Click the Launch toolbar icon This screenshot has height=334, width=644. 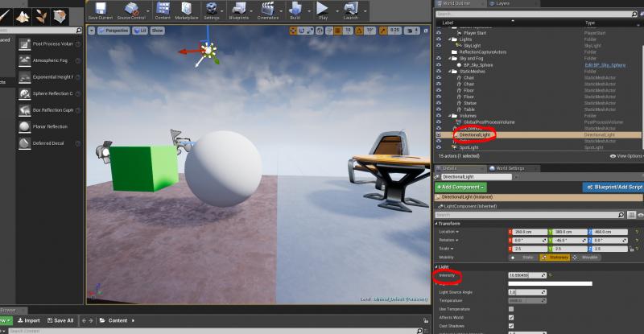351,10
